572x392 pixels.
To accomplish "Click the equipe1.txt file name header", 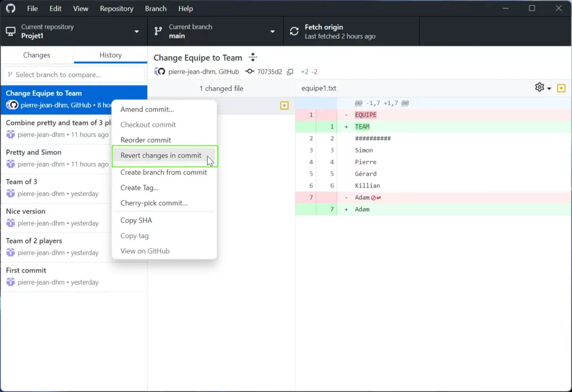I will click(318, 88).
